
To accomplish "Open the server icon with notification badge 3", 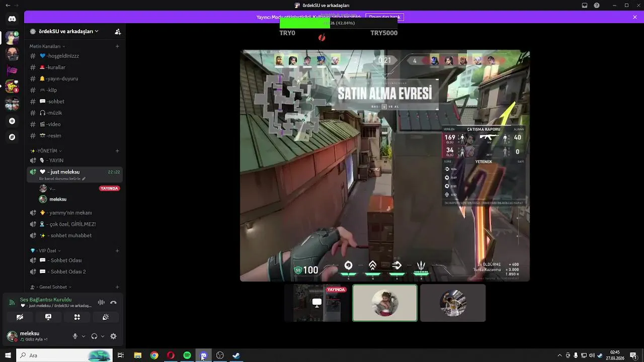I will pyautogui.click(x=12, y=87).
